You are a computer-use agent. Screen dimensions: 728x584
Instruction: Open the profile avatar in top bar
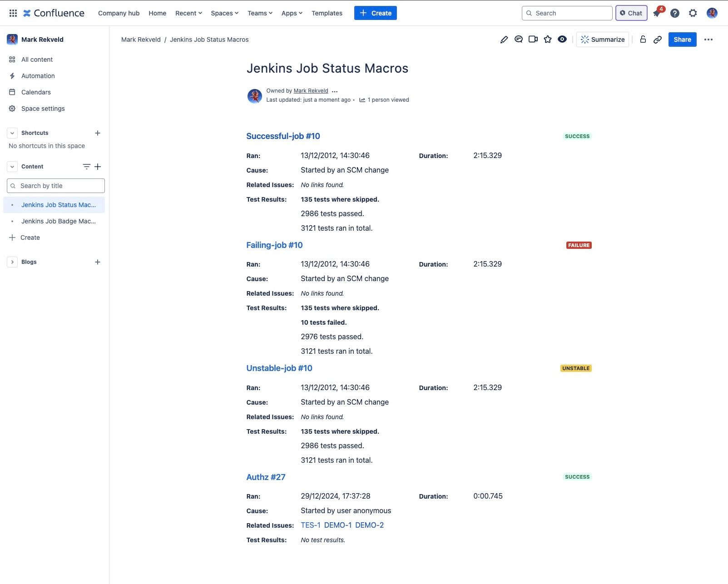pyautogui.click(x=712, y=13)
